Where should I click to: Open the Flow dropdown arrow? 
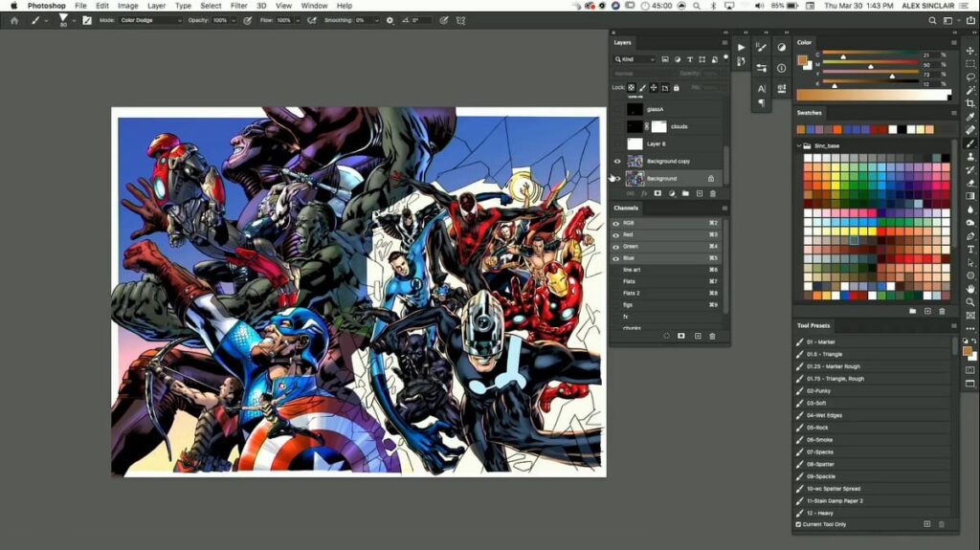[x=297, y=21]
